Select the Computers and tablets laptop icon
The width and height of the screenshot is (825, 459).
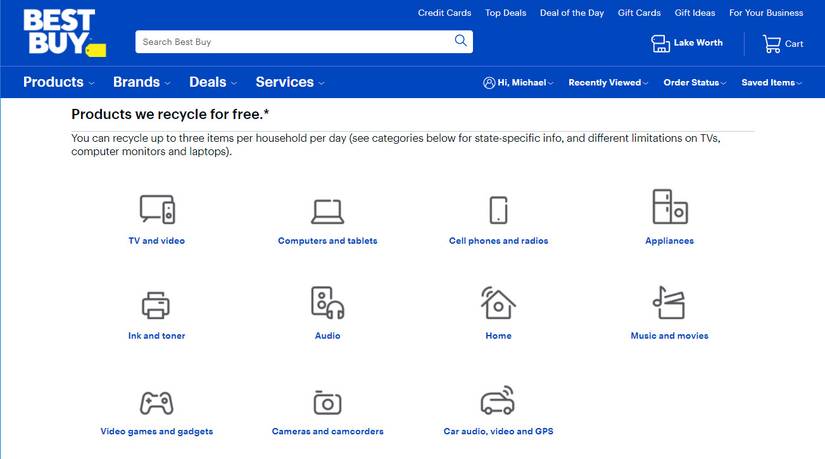(327, 211)
